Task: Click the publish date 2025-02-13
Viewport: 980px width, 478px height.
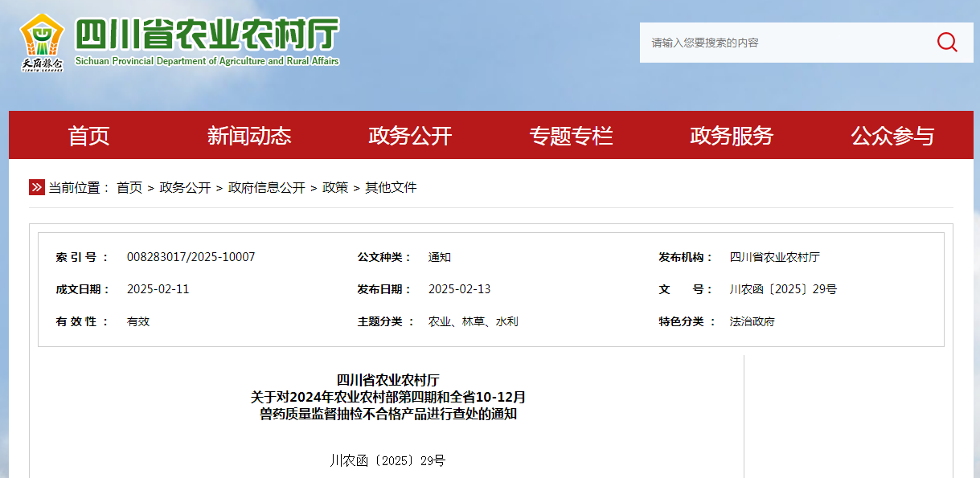Action: tap(459, 289)
